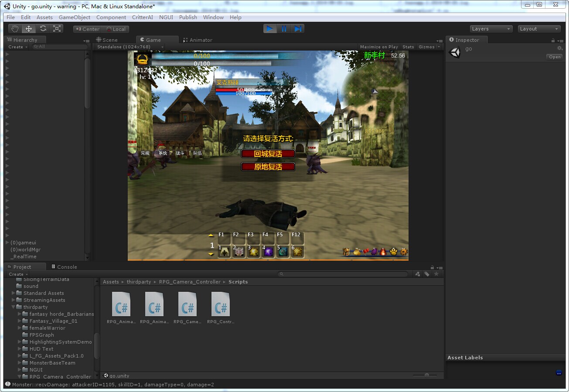Open the Publish menu
Screen dimensions: 569x392
[188, 17]
